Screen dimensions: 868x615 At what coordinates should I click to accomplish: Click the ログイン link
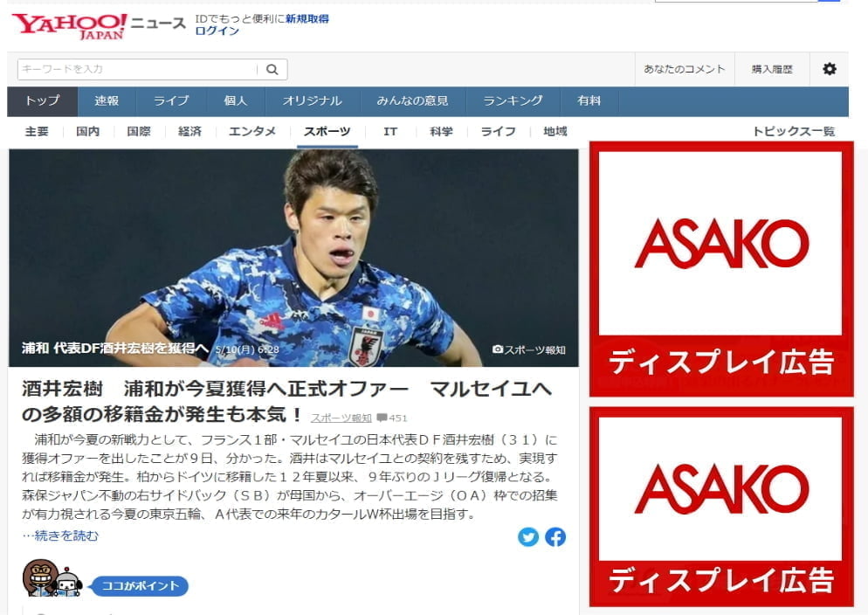click(217, 31)
